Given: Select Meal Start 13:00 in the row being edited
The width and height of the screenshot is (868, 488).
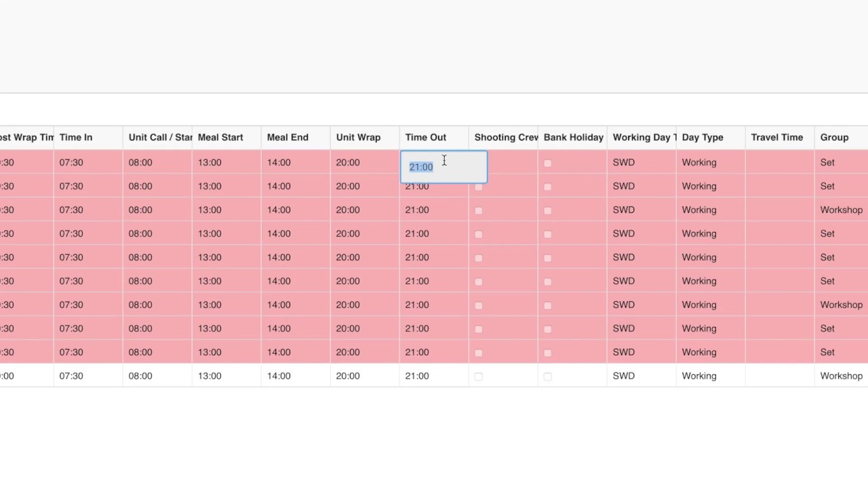Looking at the screenshot, I should point(226,162).
